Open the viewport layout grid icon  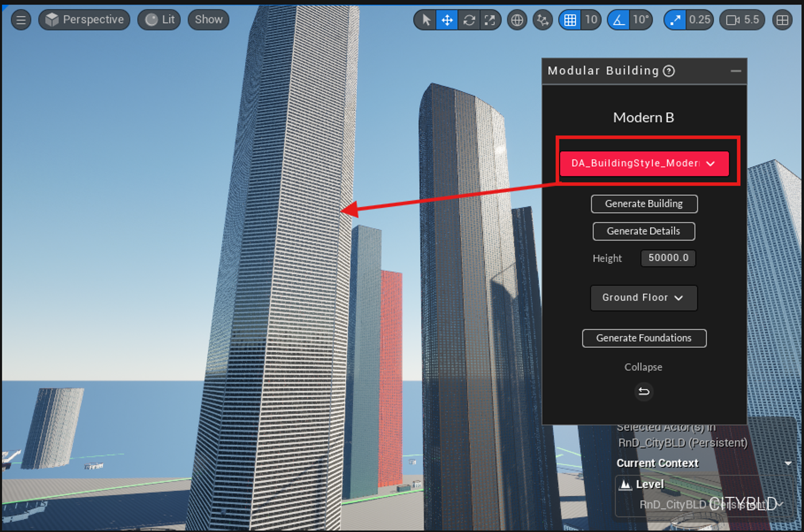(x=782, y=20)
